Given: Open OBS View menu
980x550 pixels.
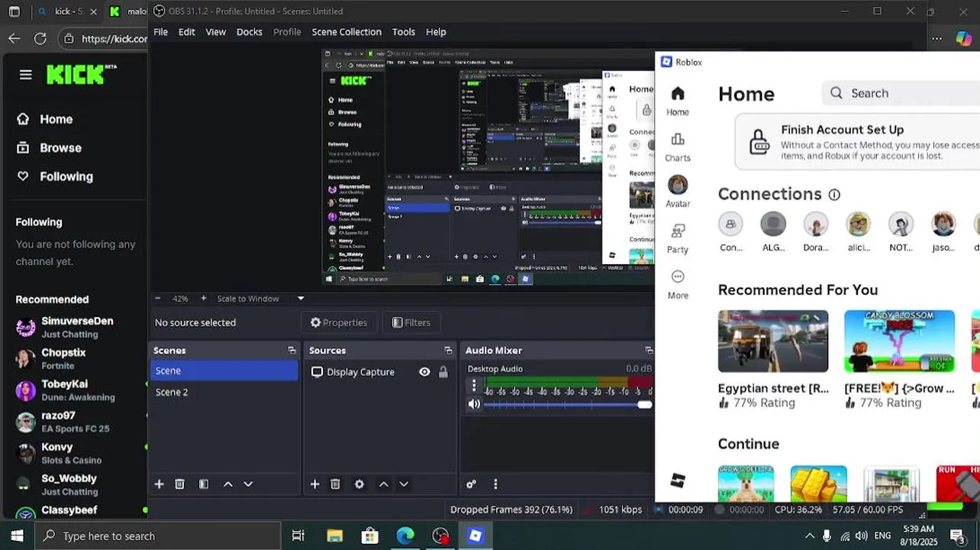Looking at the screenshot, I should [216, 32].
